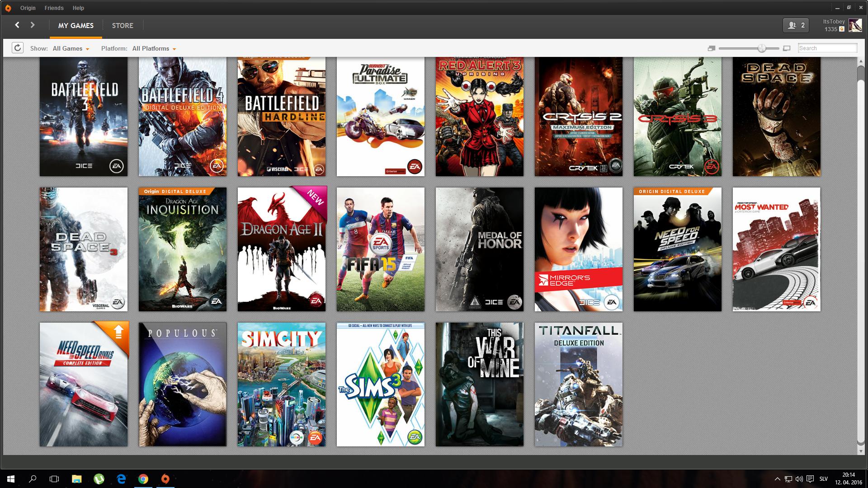This screenshot has width=868, height=488.
Task: Select the FIFA 15 tile
Action: [x=381, y=249]
